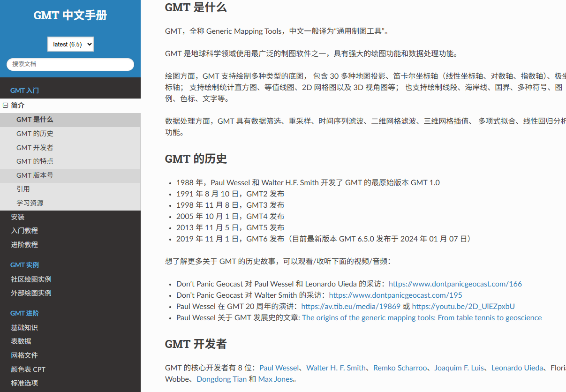This screenshot has width=566, height=392.
Task: Select GMT 是什么 in the sidebar
Action: [x=70, y=120]
